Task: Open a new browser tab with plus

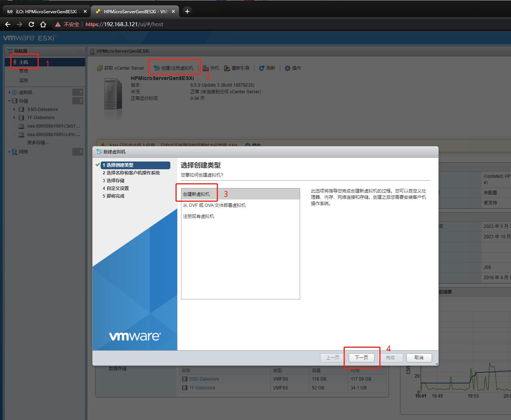Action: point(187,11)
